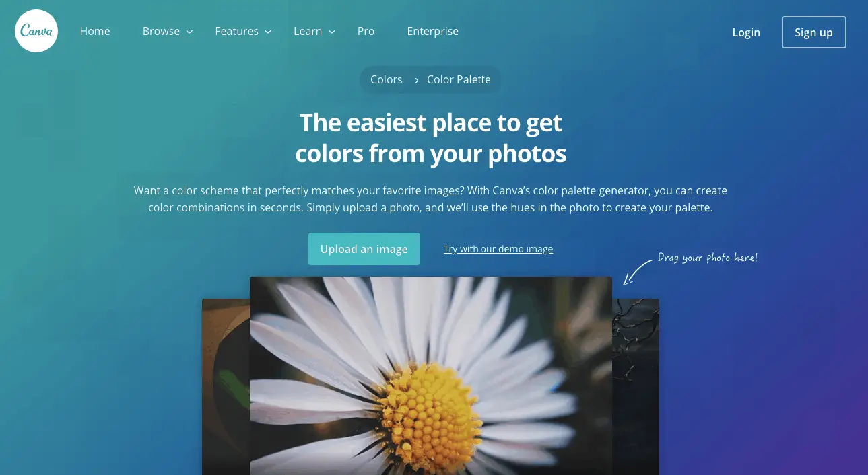Expand the Learn dropdown chevron
The width and height of the screenshot is (868, 475).
(331, 32)
